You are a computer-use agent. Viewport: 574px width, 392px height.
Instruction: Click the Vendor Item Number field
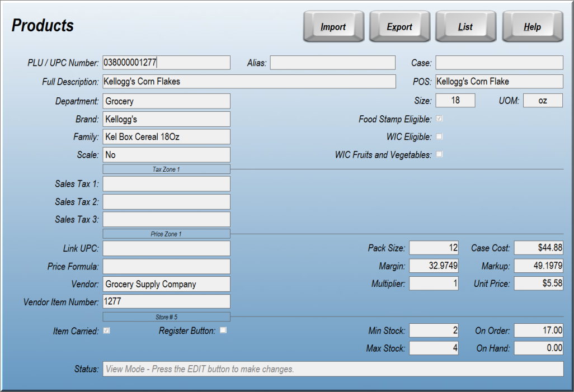coord(166,301)
